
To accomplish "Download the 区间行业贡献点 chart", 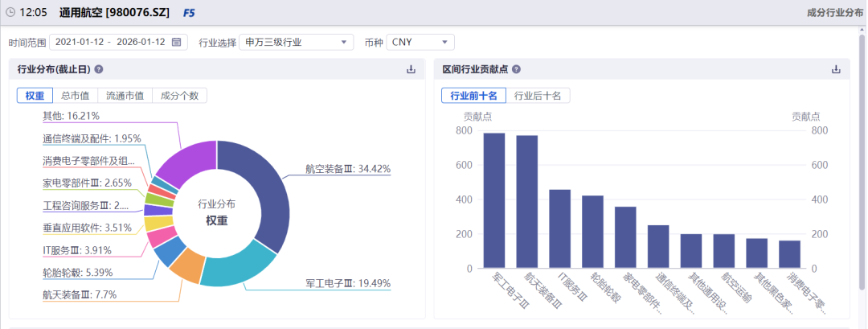I will (836, 70).
